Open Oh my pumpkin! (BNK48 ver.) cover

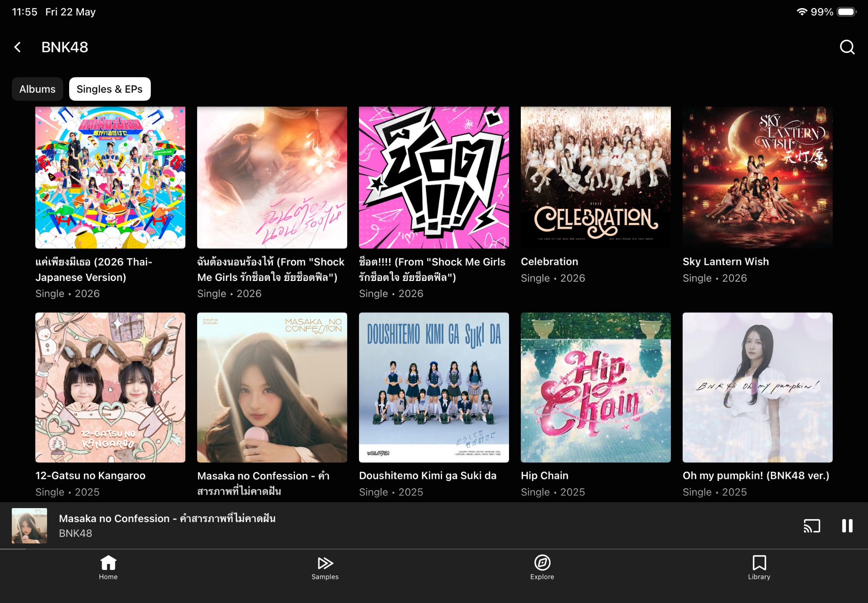tap(757, 387)
